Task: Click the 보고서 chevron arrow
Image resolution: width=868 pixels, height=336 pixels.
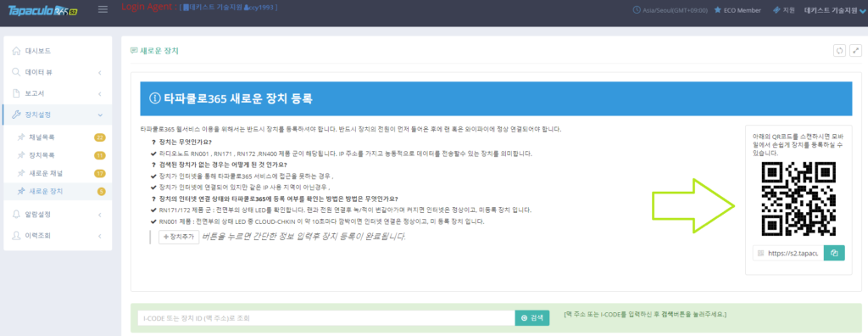Action: (x=100, y=93)
